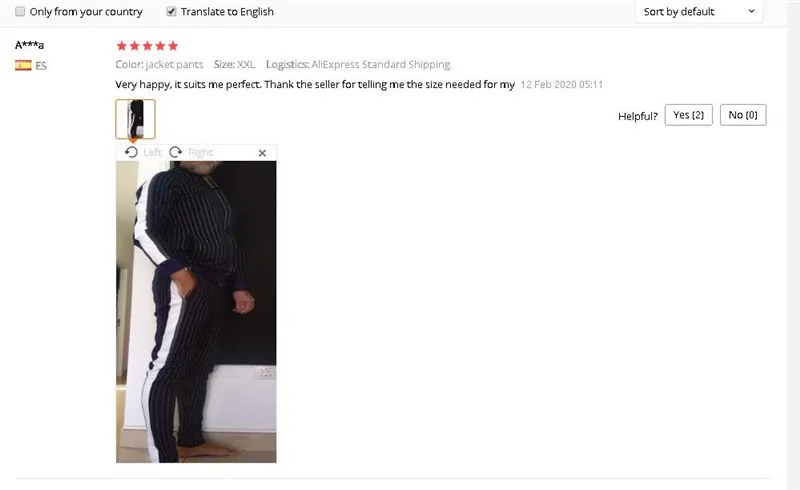Click the rotate right arrow icon
Screen dimensions: 800x490
[x=176, y=152]
